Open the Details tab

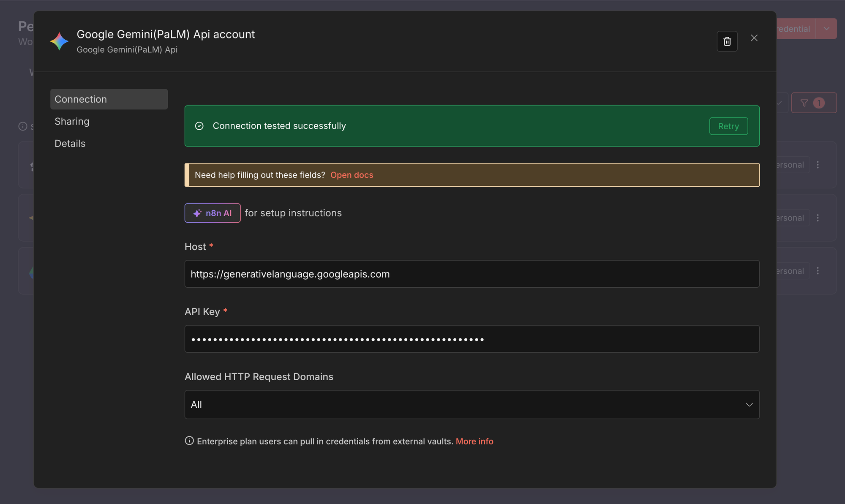[x=70, y=144]
